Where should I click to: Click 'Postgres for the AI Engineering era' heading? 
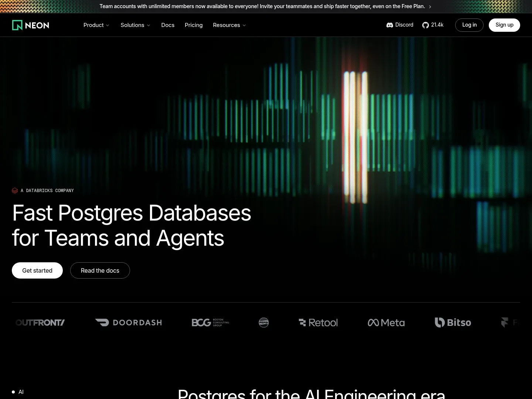tap(311, 394)
